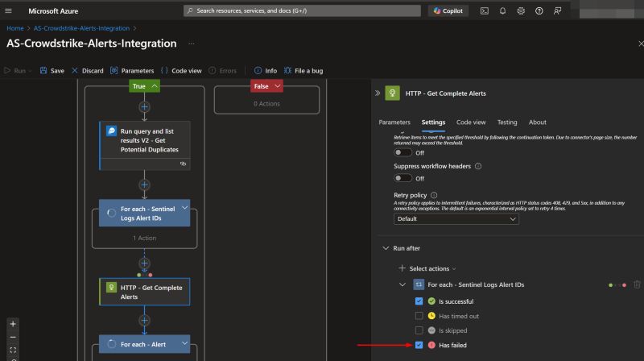
Task: Collapse the action details panel
Action: 377,93
